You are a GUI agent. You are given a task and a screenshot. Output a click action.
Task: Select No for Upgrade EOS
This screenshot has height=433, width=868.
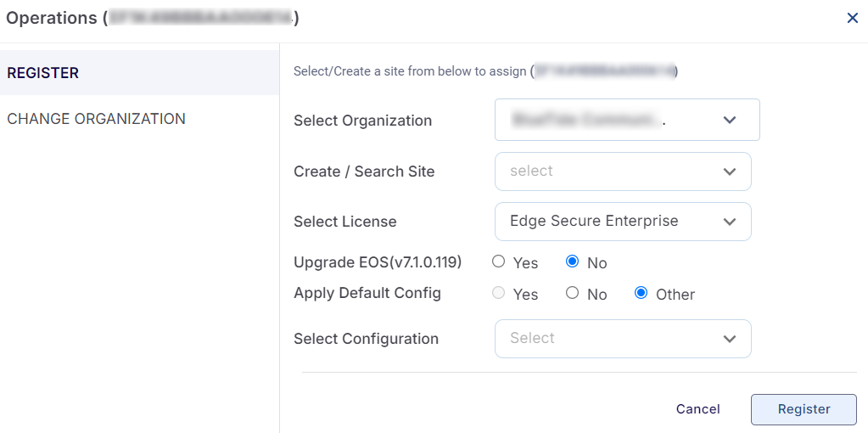click(573, 261)
